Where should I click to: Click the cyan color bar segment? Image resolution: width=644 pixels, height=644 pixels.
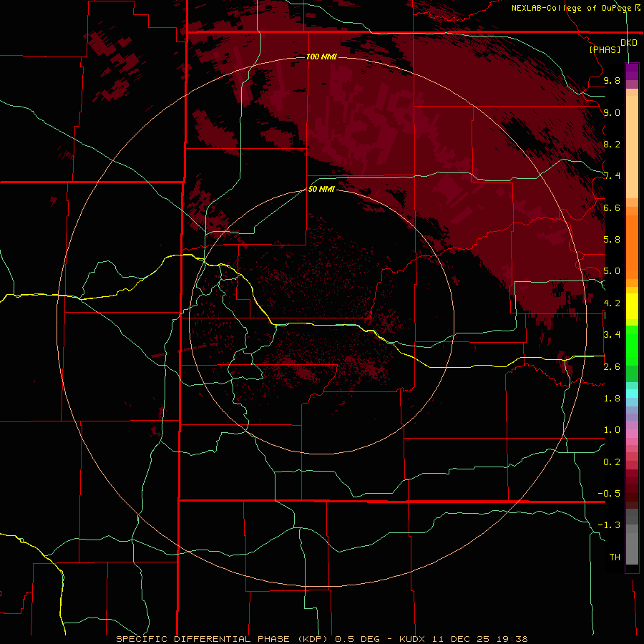[632, 394]
